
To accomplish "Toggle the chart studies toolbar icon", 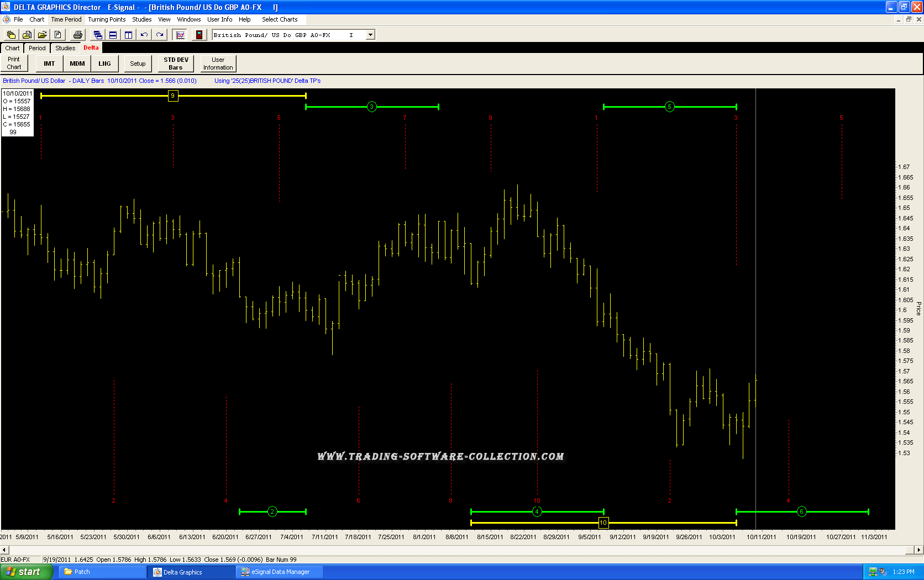I will [x=180, y=35].
